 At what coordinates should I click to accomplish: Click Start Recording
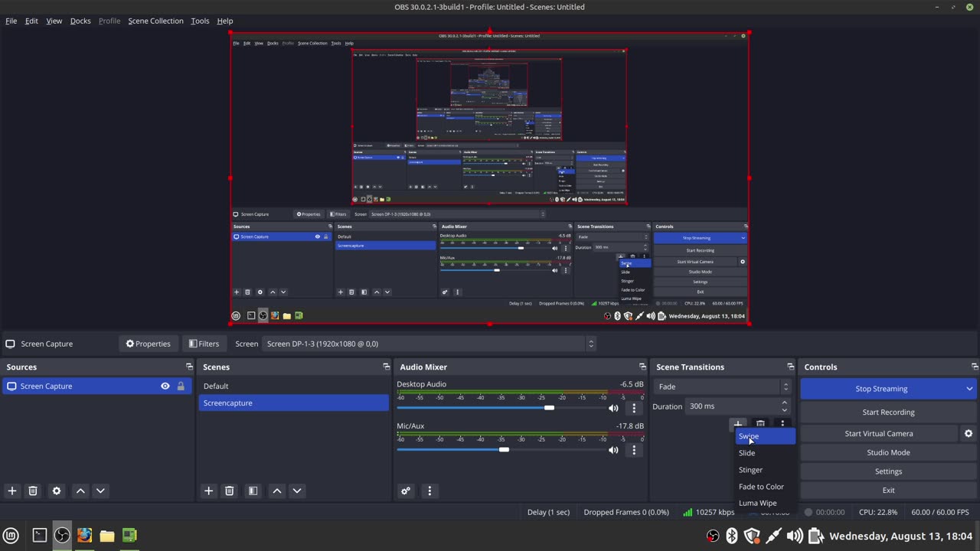tap(888, 412)
